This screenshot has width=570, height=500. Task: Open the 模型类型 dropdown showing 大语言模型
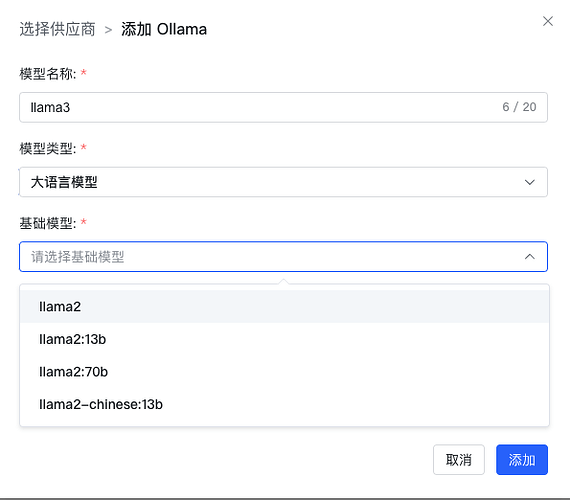pos(283,182)
